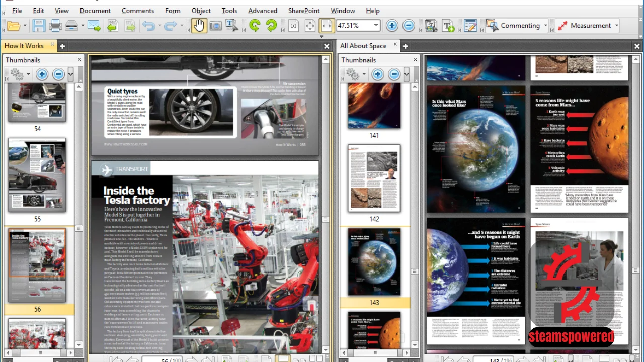Open the dropdown arrow beside the Open folder icon
Image resolution: width=644 pixels, height=362 pixels.
[25, 26]
